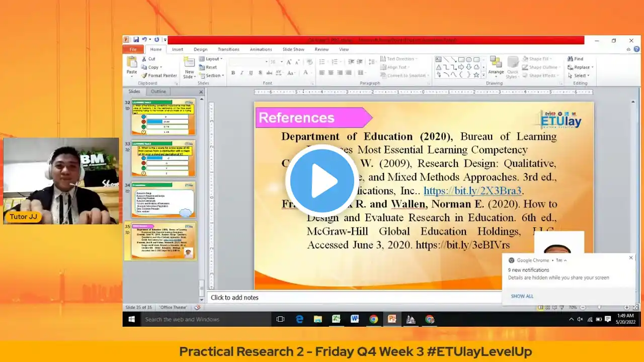
Task: Click SHOW ALL in Chrome notification
Action: pos(522,296)
